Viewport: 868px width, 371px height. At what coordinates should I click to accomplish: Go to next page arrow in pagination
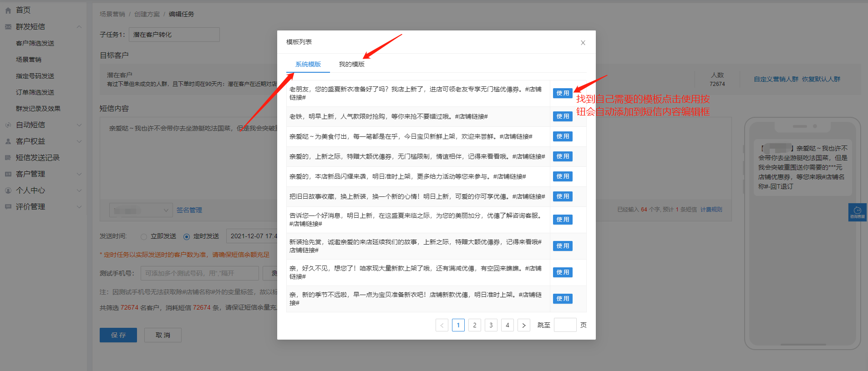tap(524, 325)
